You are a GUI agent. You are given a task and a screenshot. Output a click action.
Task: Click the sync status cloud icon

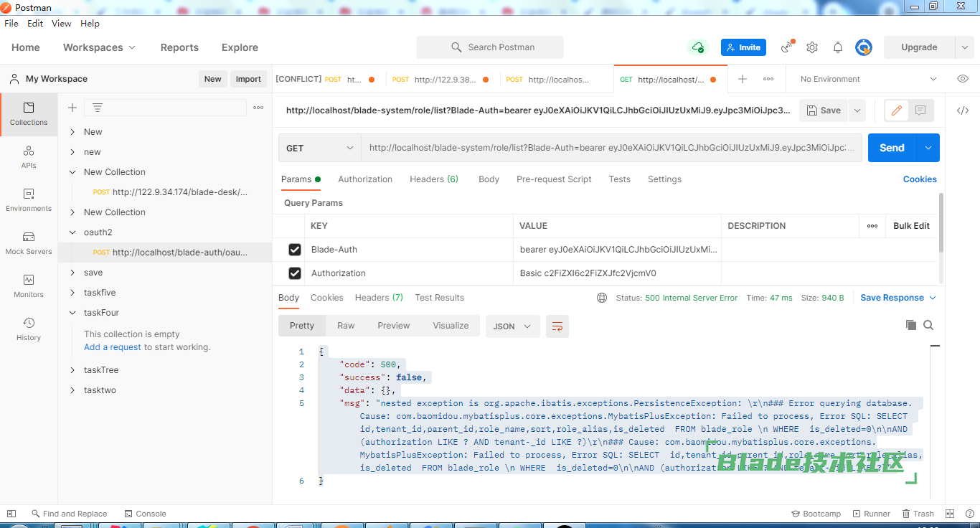pyautogui.click(x=697, y=47)
